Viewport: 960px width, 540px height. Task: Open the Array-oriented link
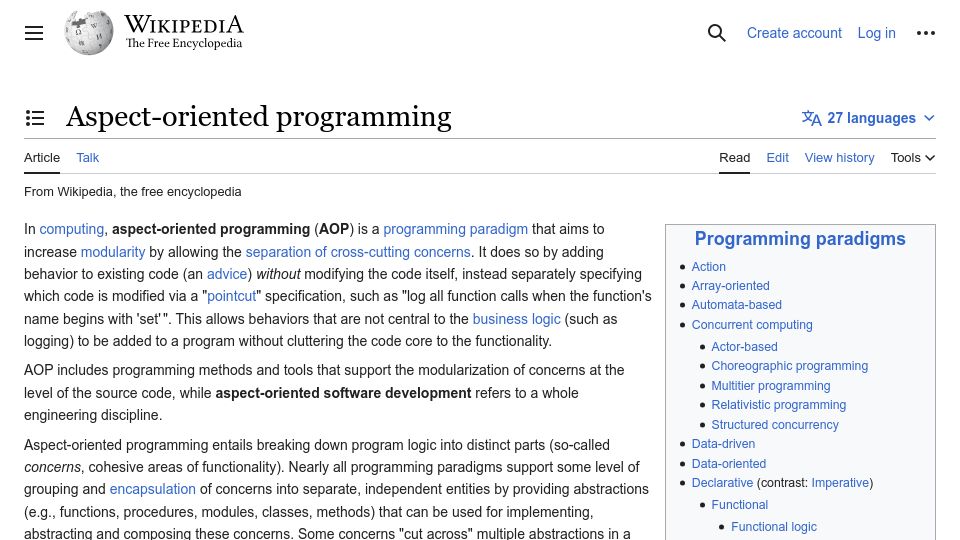point(730,285)
